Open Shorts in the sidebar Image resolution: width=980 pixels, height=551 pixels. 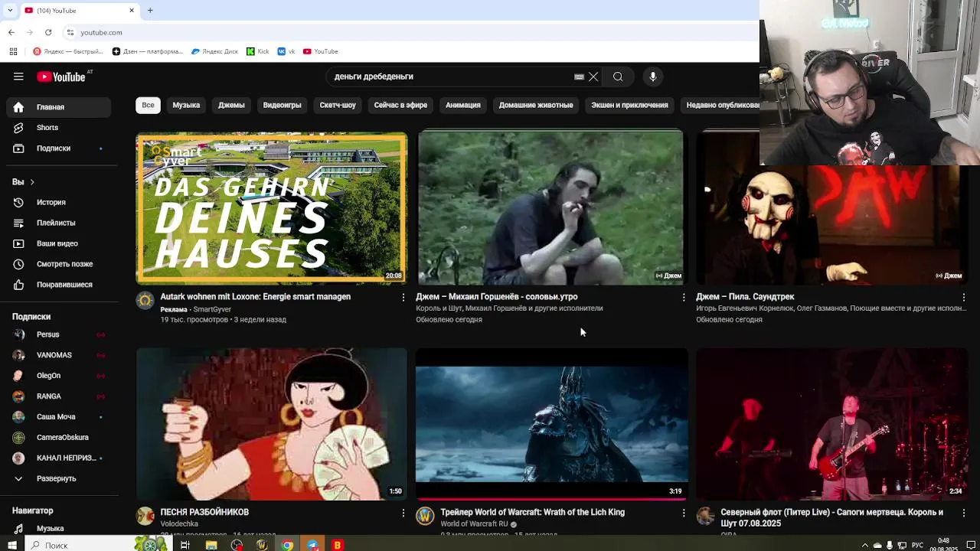(58, 128)
